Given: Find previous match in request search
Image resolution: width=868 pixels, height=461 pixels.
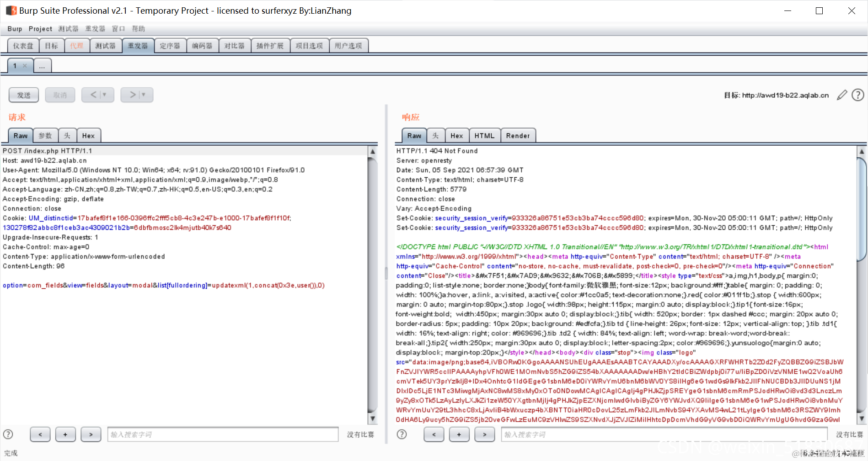Looking at the screenshot, I should click(x=40, y=435).
